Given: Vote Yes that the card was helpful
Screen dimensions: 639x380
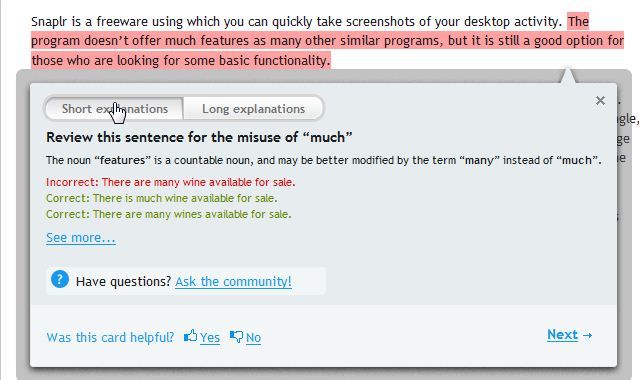Looking at the screenshot, I should pos(210,338).
